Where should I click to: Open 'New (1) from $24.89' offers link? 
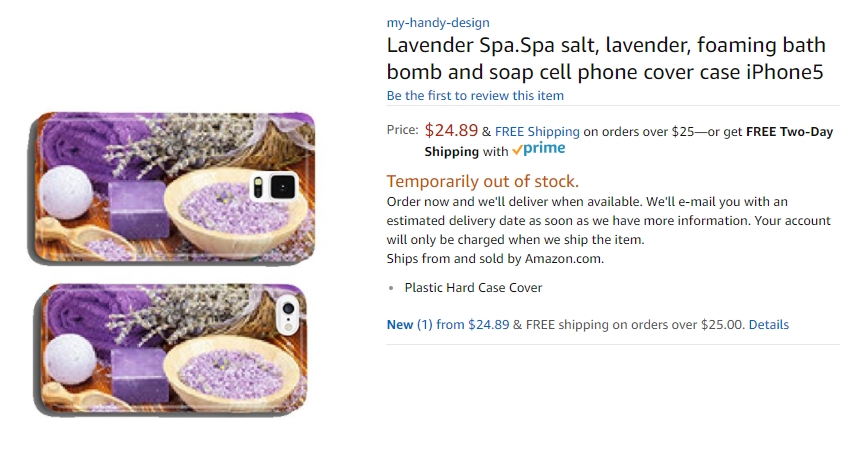pyautogui.click(x=448, y=325)
